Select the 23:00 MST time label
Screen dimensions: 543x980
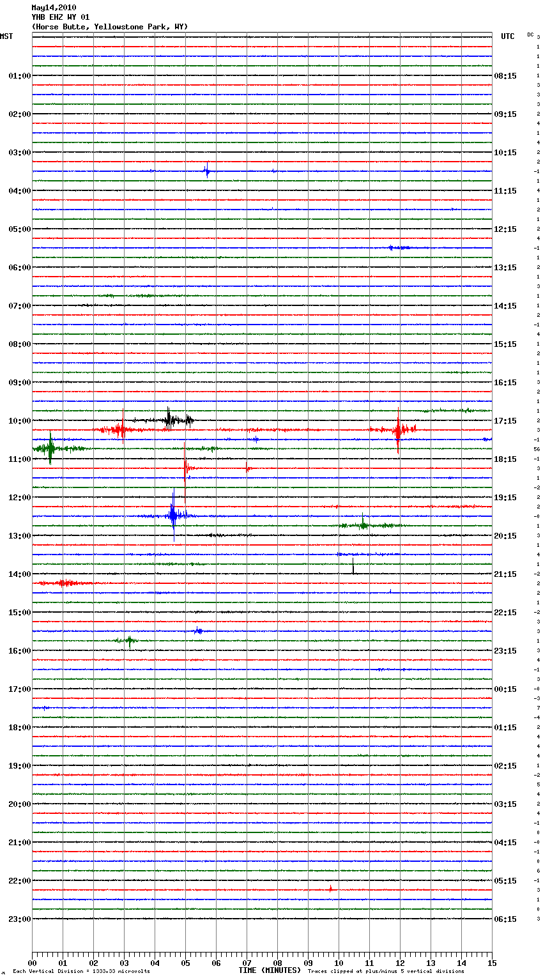[x=19, y=919]
